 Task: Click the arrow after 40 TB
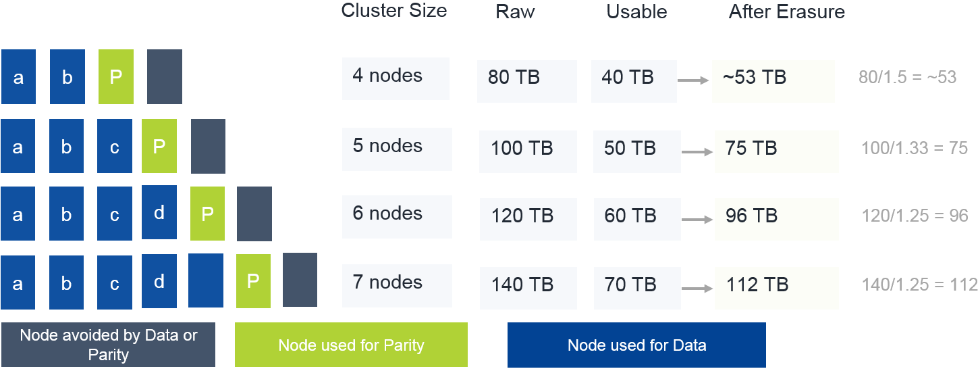coord(692,80)
